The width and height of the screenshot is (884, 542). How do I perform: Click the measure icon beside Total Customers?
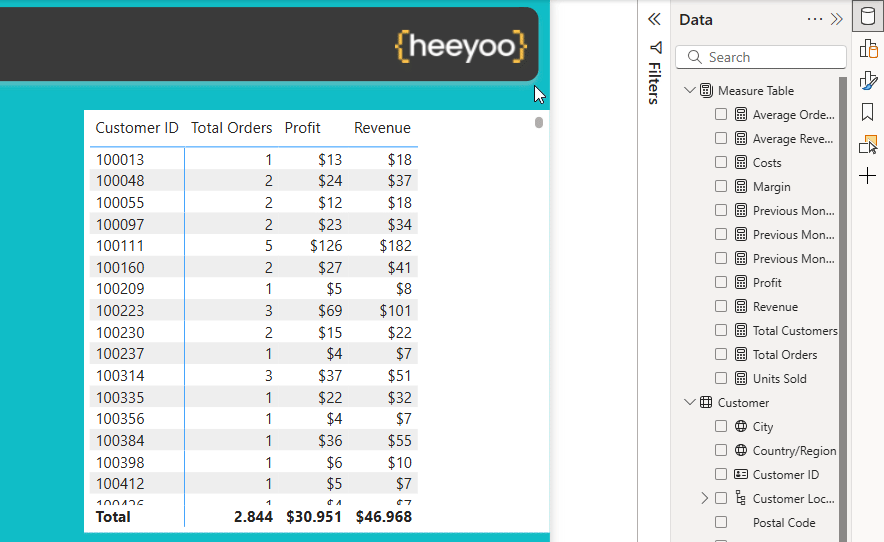[x=741, y=331]
